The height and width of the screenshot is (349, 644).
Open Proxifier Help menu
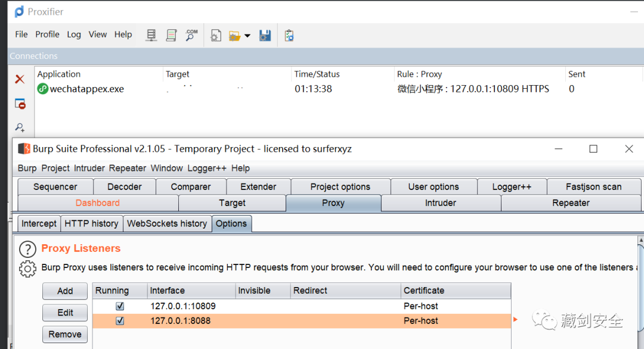pyautogui.click(x=123, y=35)
